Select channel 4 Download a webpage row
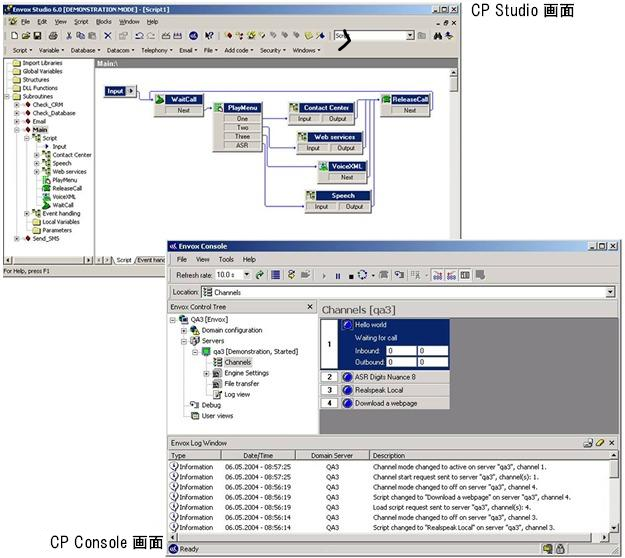625x558 pixels. [x=385, y=403]
